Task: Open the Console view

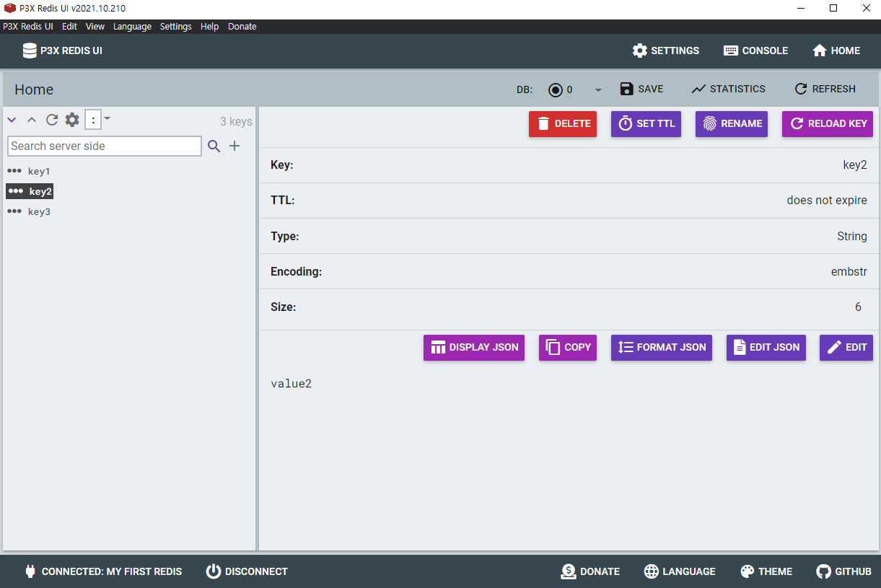Action: [x=755, y=51]
